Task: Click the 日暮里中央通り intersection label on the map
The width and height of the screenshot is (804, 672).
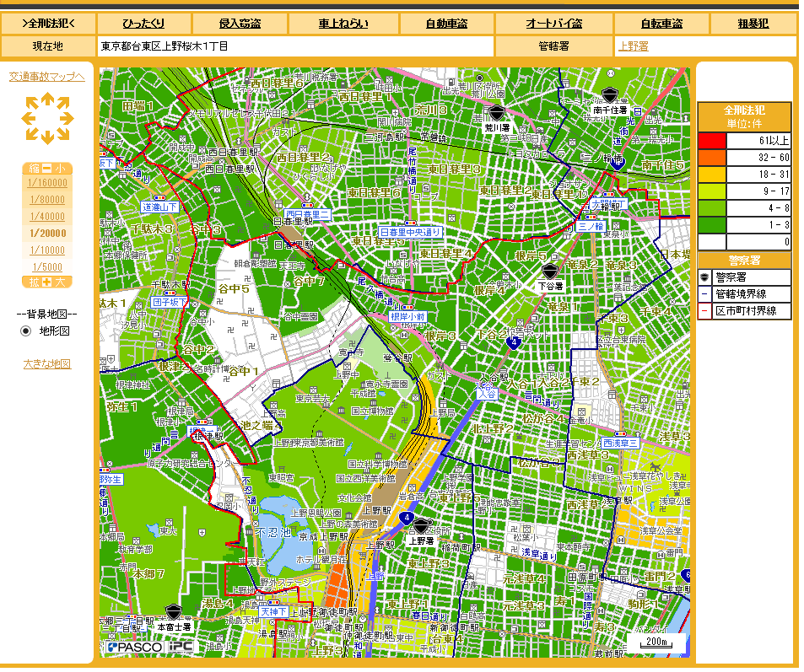Action: (410, 232)
